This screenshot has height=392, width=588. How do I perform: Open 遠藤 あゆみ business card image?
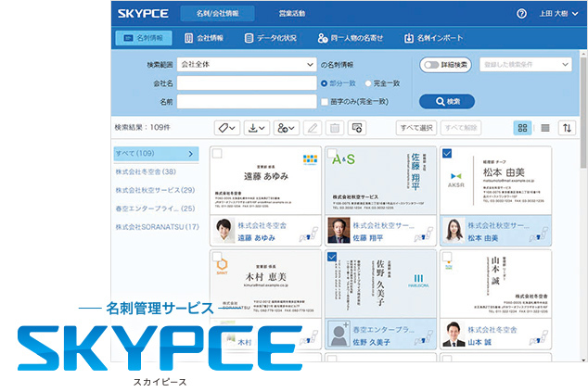point(265,181)
